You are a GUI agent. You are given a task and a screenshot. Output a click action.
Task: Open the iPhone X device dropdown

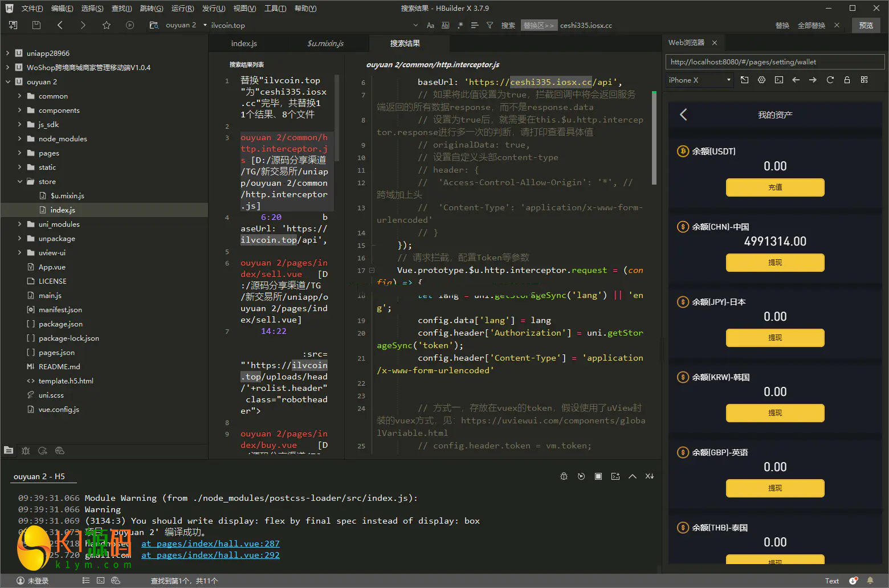click(x=699, y=80)
